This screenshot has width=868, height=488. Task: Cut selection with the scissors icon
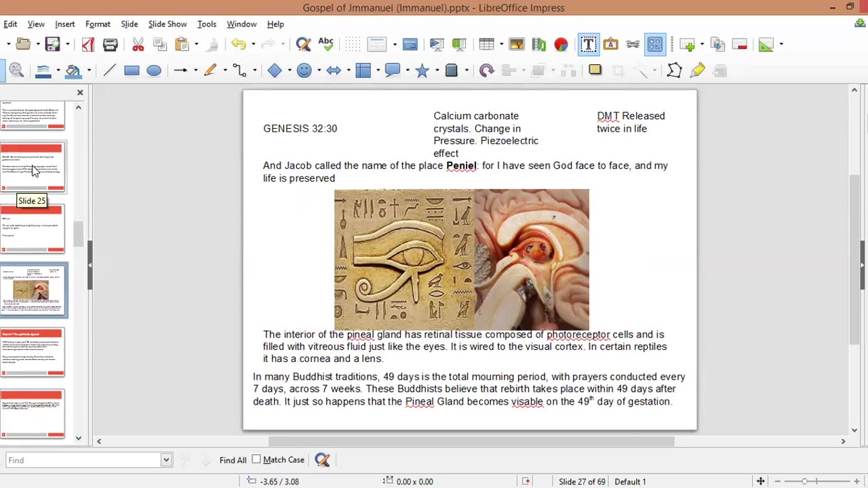(x=138, y=45)
